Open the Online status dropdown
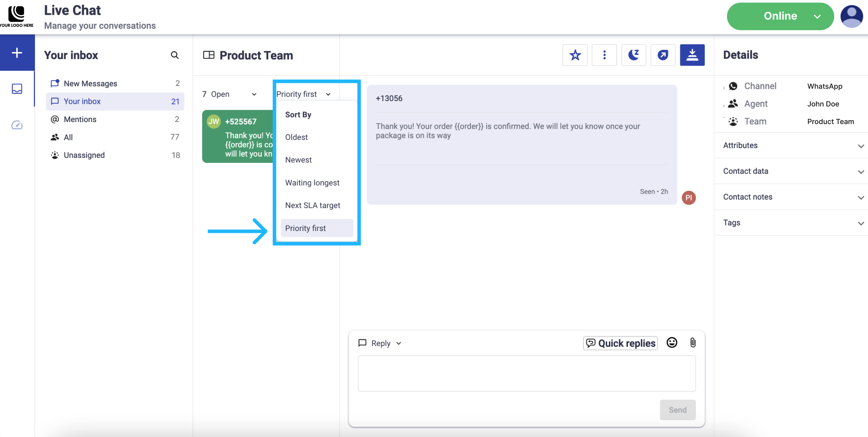The image size is (868, 437). [780, 16]
